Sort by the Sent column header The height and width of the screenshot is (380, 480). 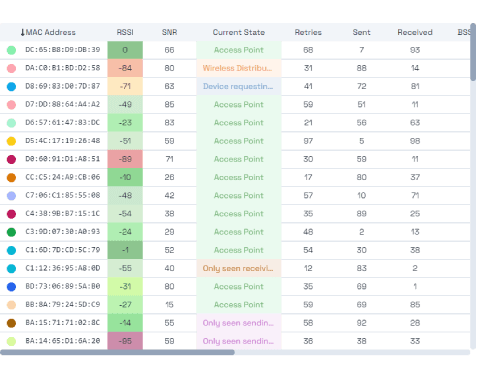click(x=361, y=32)
